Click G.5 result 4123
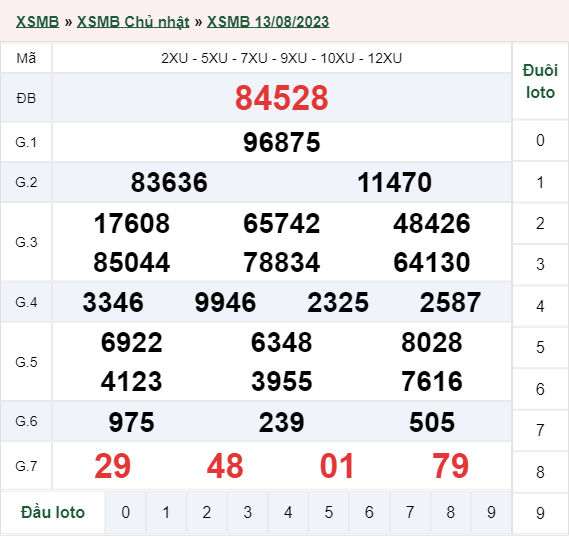The width and height of the screenshot is (569, 536). click(x=132, y=381)
